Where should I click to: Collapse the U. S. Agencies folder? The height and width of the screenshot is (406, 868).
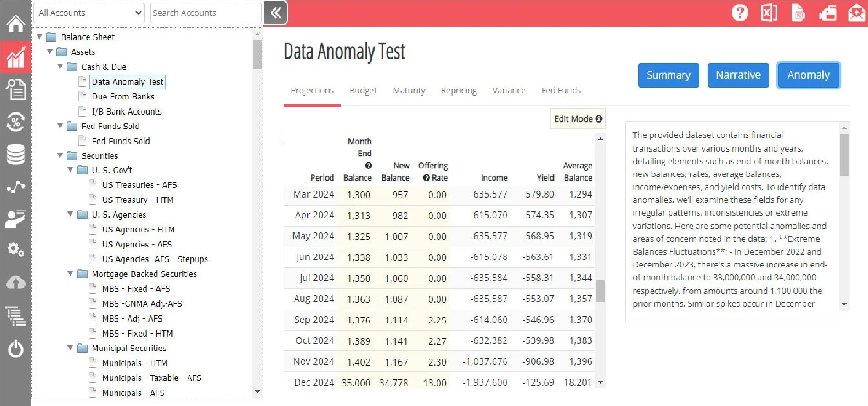coord(70,214)
